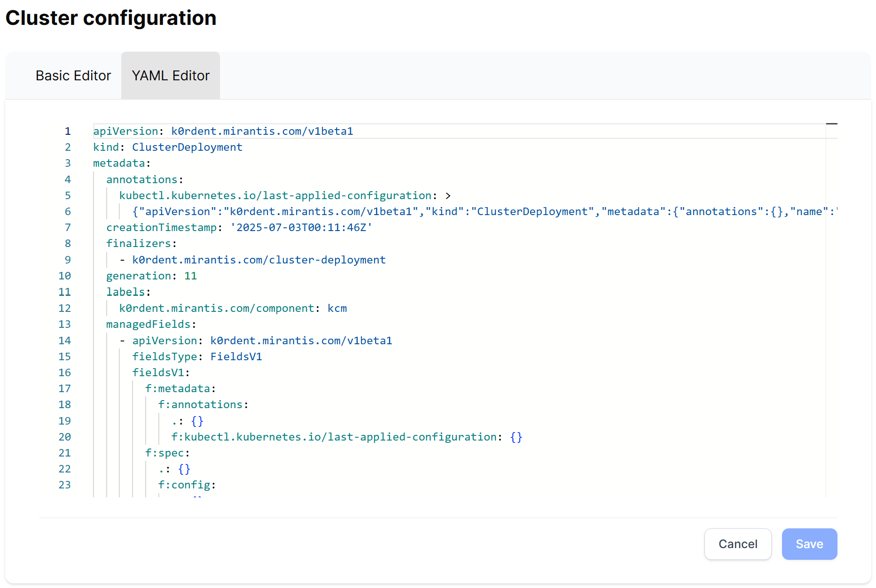This screenshot has width=876, height=588.
Task: Click 'FieldsV1' value on line 15
Action: coord(236,356)
